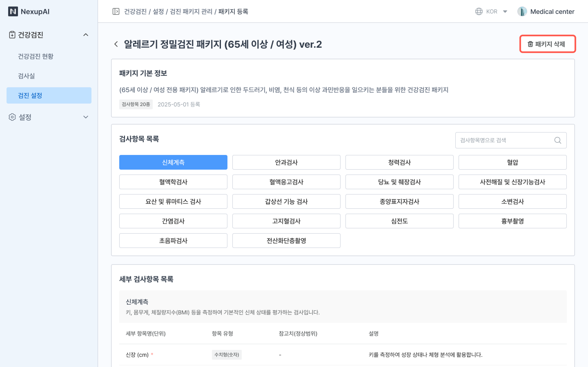Open 검사실 in sidebar
This screenshot has width=588, height=367.
click(x=27, y=76)
